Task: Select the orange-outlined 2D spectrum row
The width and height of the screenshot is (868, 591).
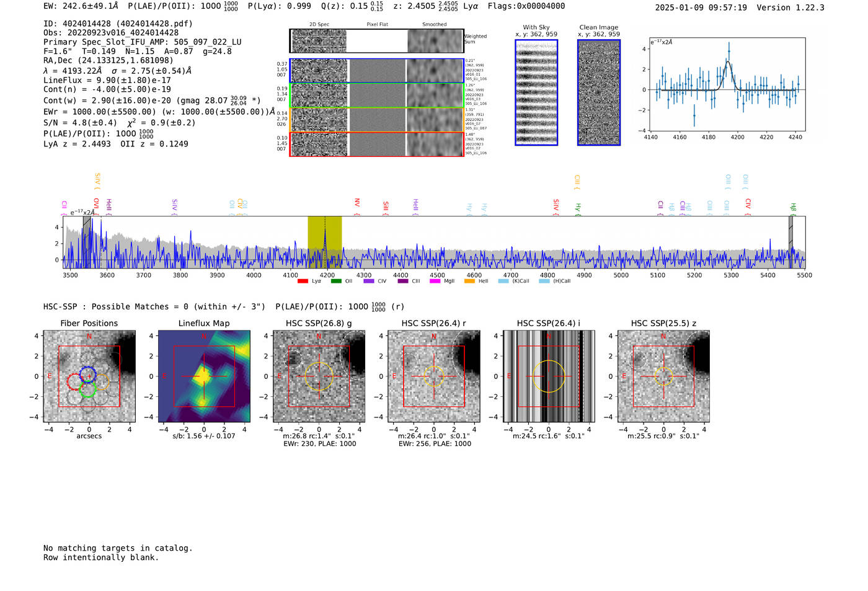Action: 376,120
